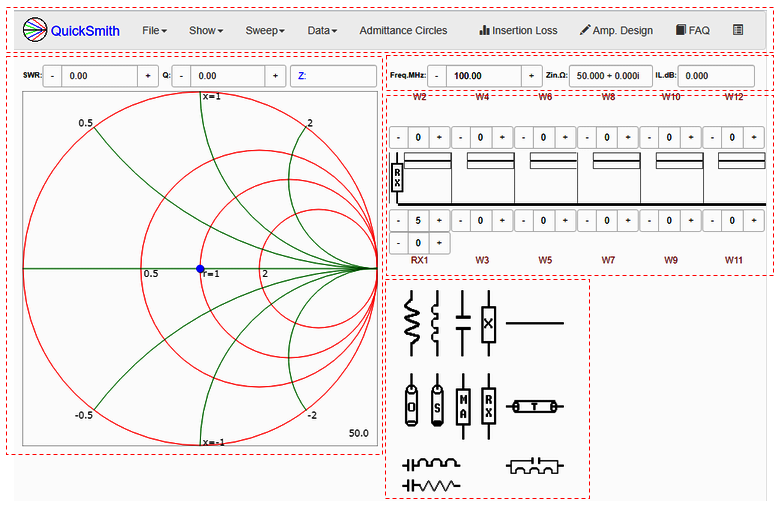779x508 pixels.
Task: Increase the W2 value
Action: click(439, 138)
